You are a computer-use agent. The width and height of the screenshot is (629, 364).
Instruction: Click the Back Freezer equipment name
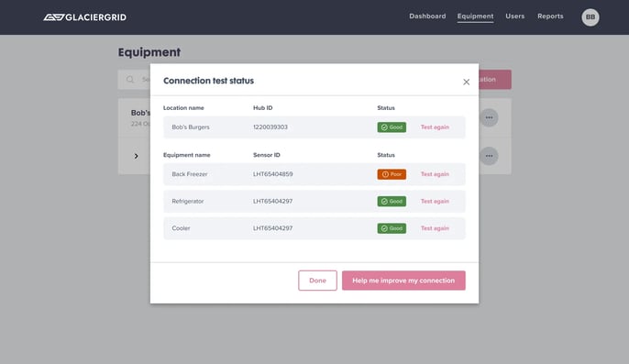(x=190, y=174)
